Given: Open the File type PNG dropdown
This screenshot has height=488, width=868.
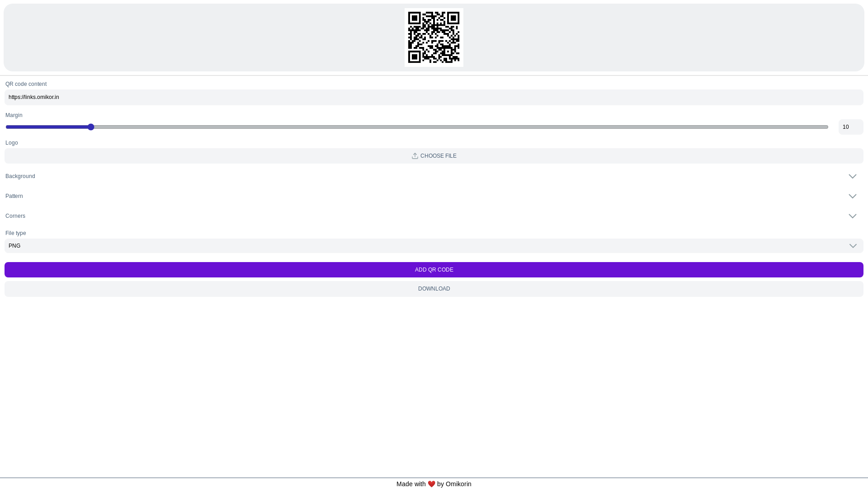Looking at the screenshot, I should click(x=434, y=246).
